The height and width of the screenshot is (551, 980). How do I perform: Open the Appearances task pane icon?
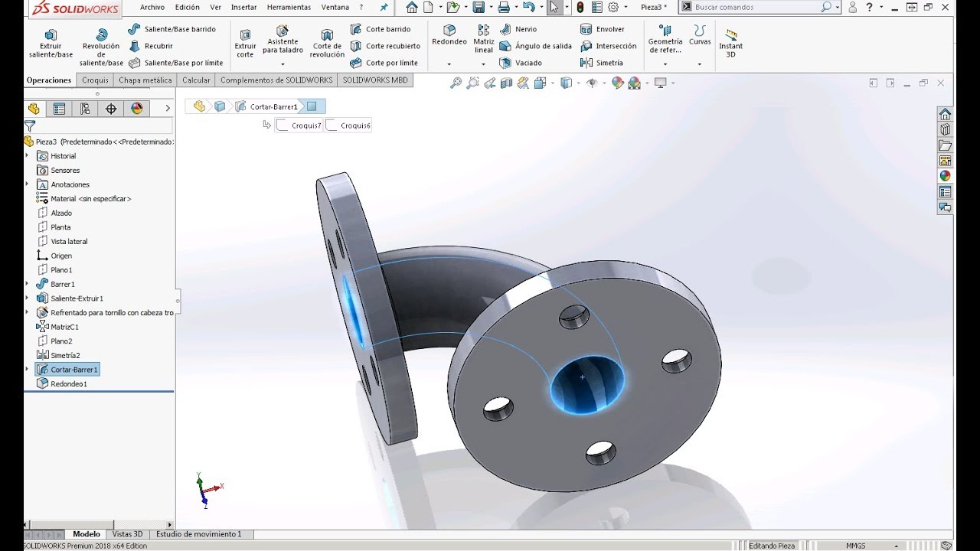point(946,176)
